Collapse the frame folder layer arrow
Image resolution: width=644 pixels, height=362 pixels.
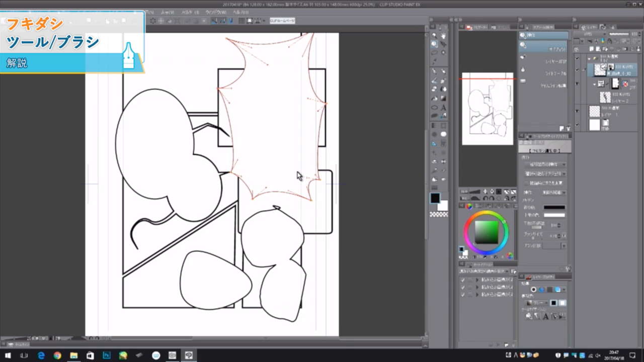coord(595,83)
